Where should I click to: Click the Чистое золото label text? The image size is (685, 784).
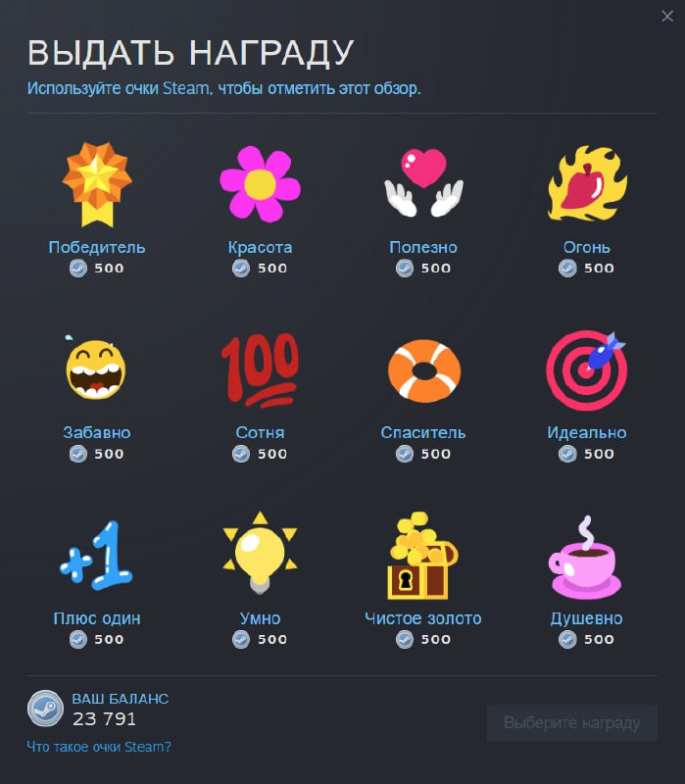tap(423, 618)
